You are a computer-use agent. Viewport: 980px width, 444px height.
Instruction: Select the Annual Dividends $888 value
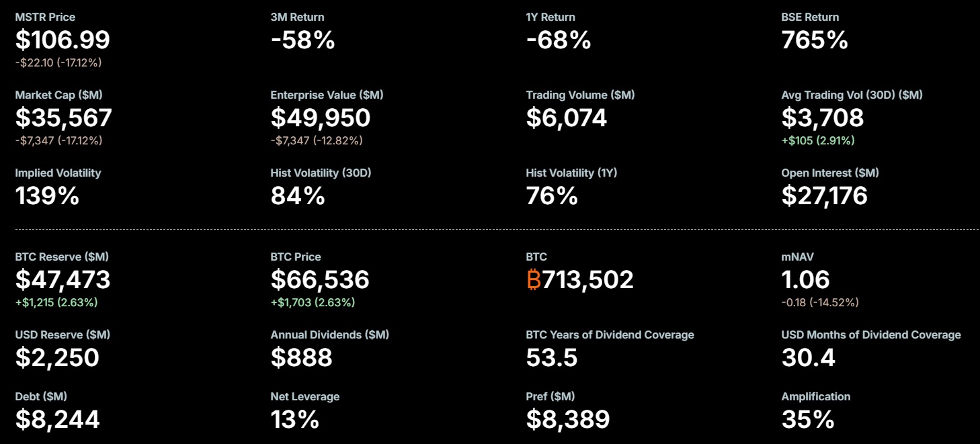coord(301,357)
